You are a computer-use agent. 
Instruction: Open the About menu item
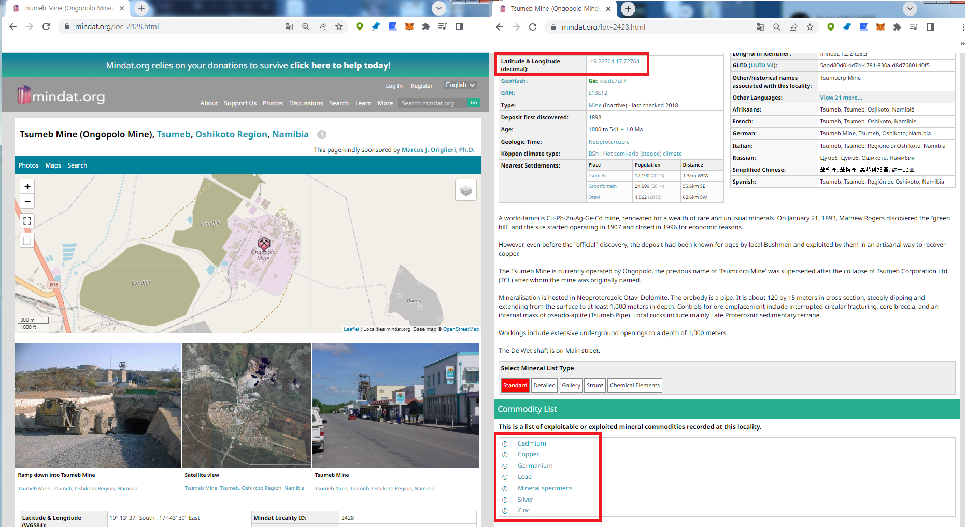coord(209,103)
